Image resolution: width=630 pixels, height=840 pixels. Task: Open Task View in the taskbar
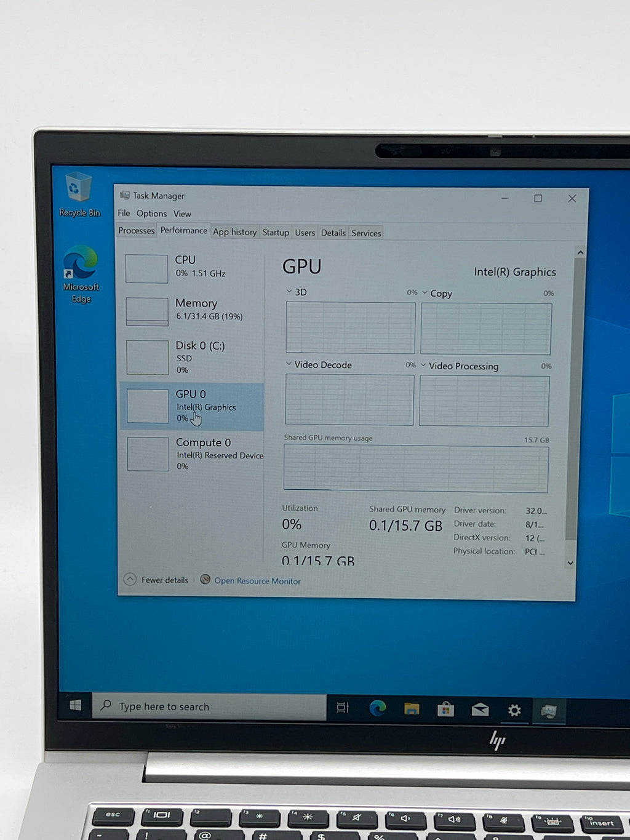[343, 708]
